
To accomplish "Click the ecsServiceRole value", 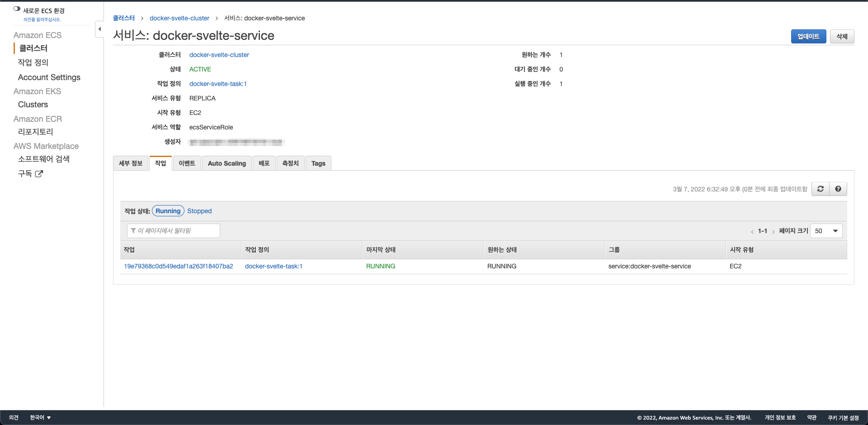I will point(211,127).
